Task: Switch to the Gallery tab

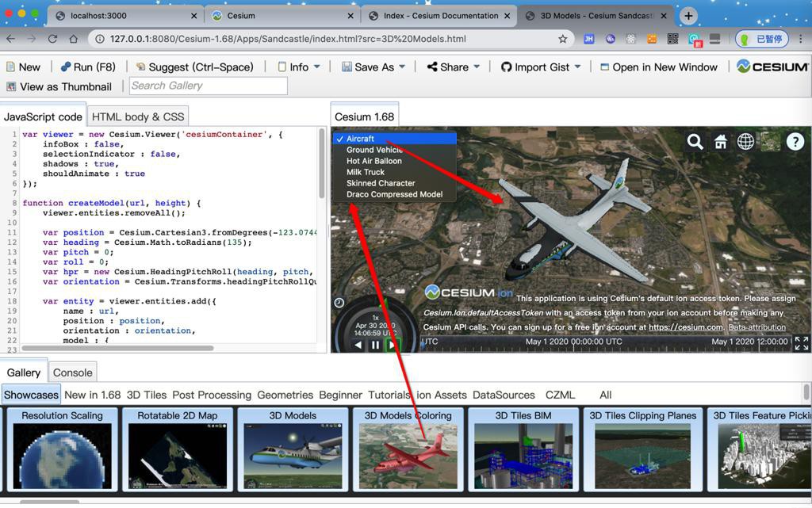Action: pyautogui.click(x=23, y=372)
